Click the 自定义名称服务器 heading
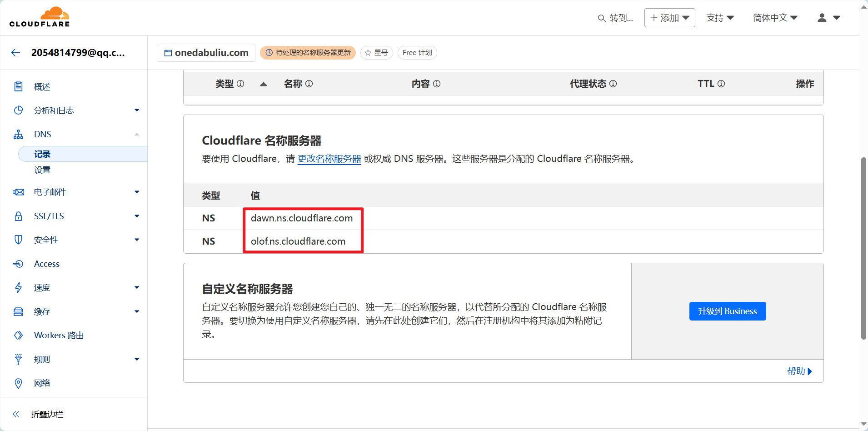The image size is (868, 431). (x=247, y=289)
